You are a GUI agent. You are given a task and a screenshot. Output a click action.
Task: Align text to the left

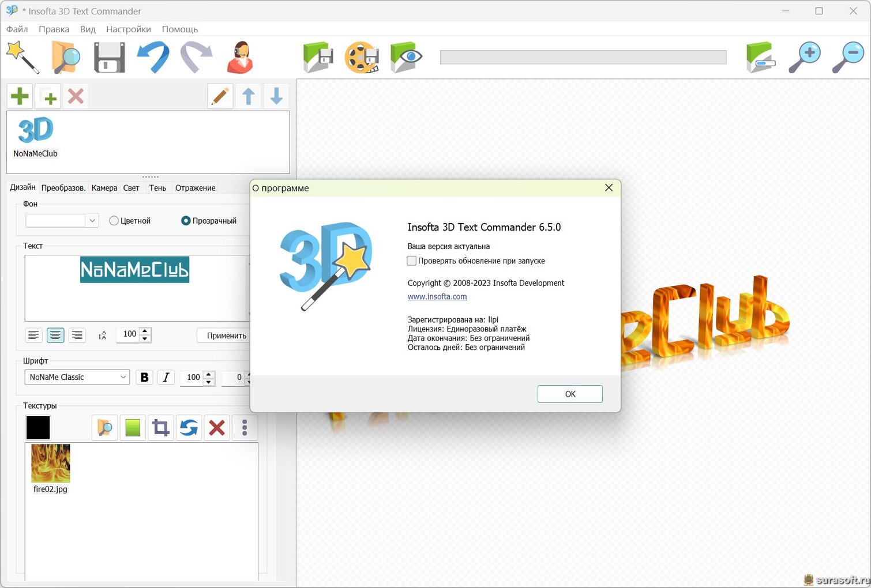pos(34,335)
